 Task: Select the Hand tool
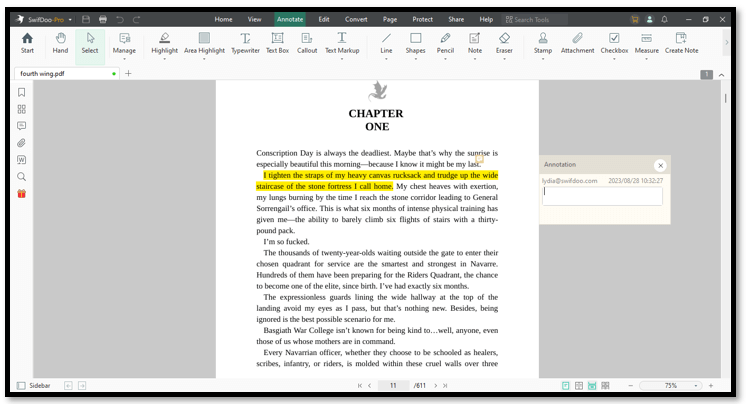coord(60,42)
